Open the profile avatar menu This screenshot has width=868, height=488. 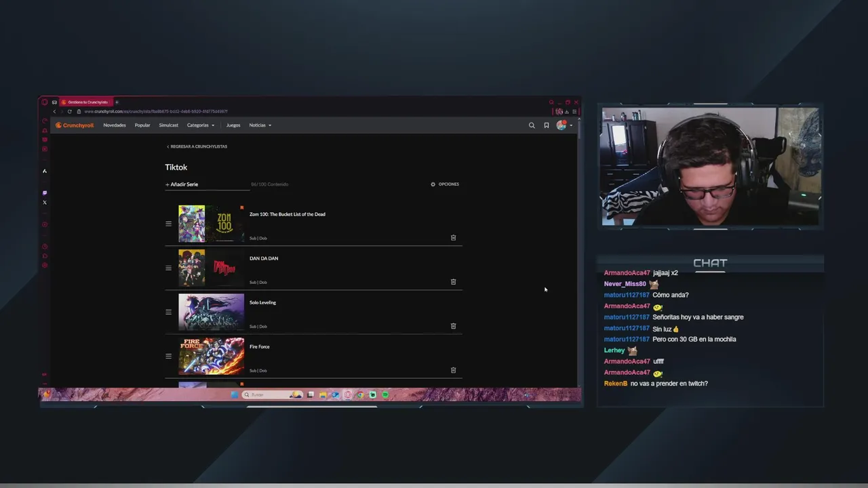[x=564, y=125]
